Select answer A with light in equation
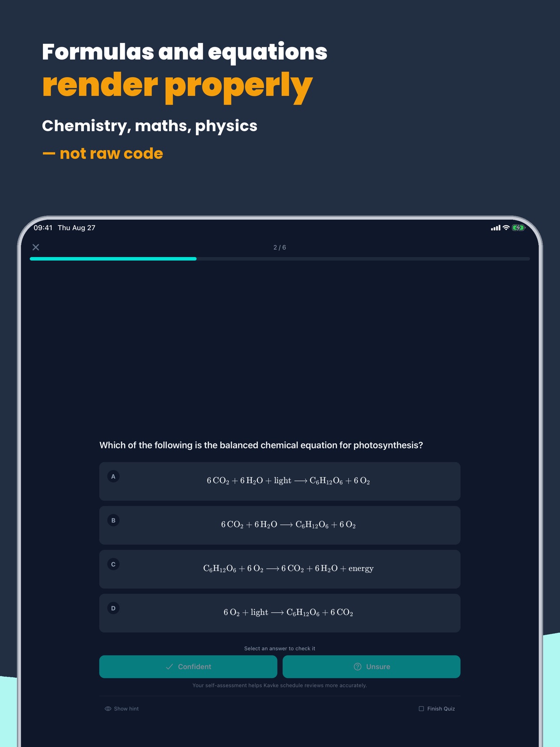560x747 pixels. click(280, 481)
